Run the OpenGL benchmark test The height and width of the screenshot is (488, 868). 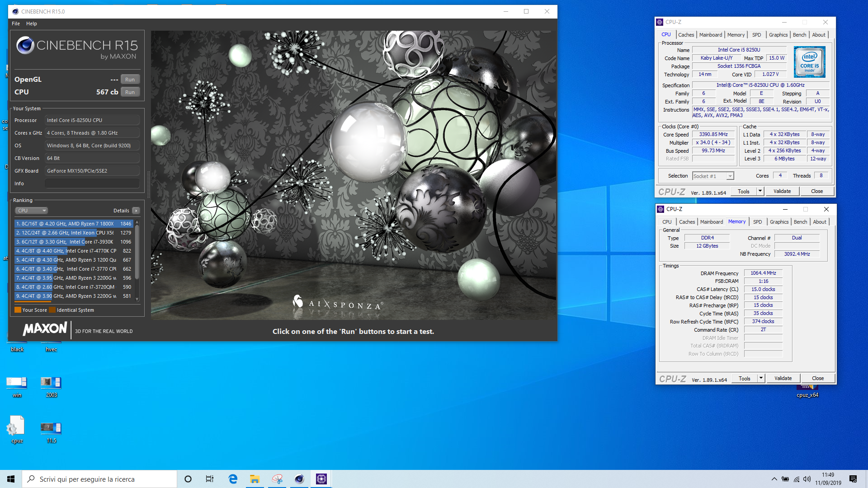coord(130,80)
